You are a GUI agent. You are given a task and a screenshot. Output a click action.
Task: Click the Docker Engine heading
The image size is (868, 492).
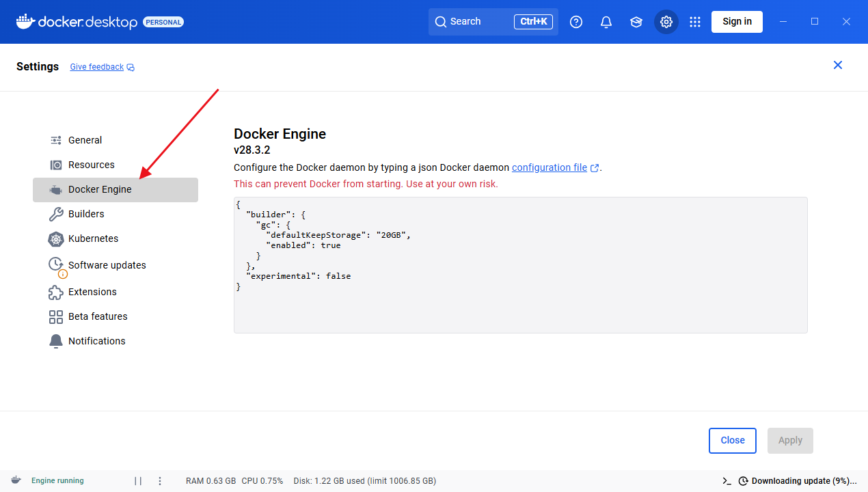(x=280, y=134)
